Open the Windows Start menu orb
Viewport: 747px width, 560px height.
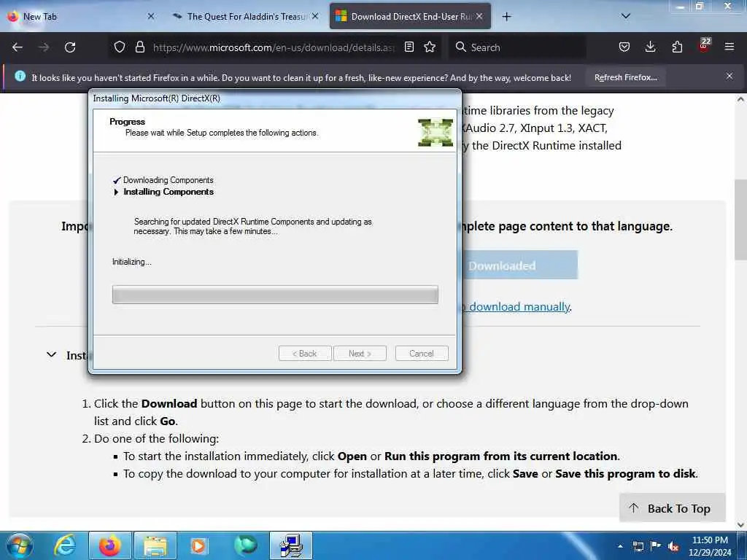coord(20,545)
